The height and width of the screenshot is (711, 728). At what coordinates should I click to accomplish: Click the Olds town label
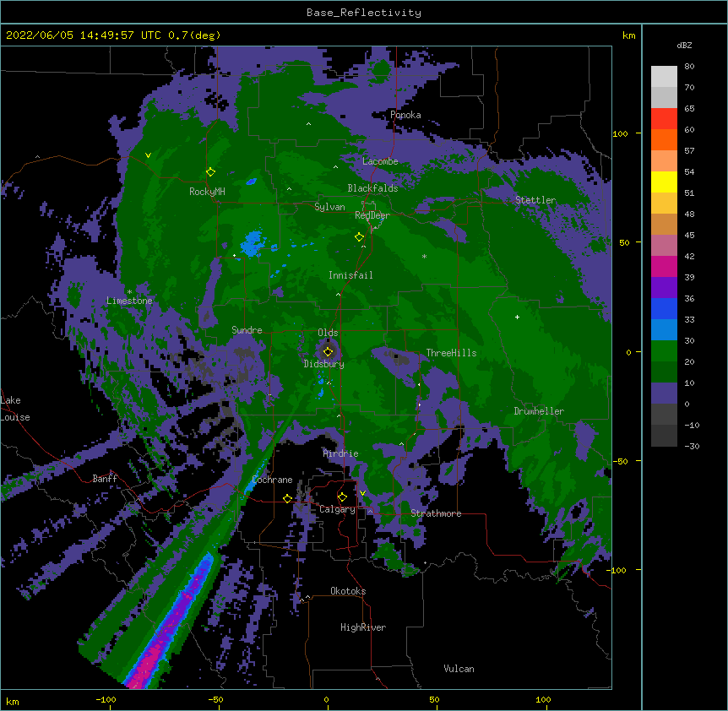tap(328, 333)
